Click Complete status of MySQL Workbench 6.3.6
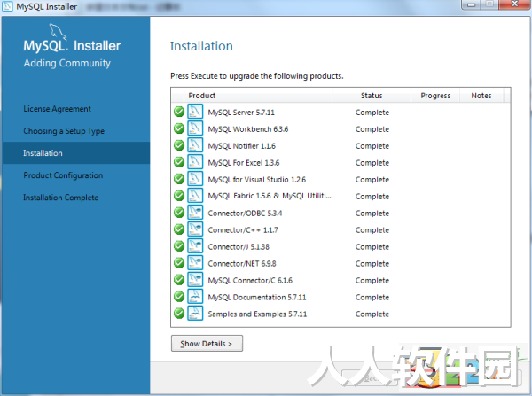532x396 pixels. (372, 129)
